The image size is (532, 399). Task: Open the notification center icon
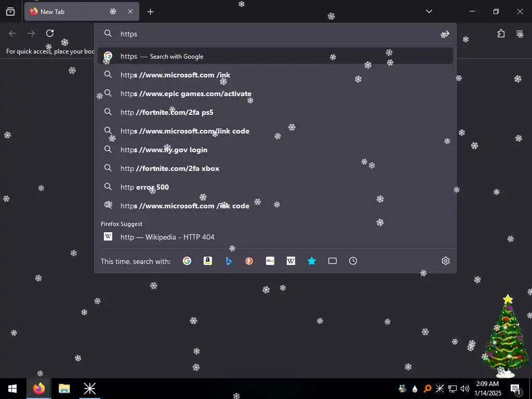pos(516,389)
